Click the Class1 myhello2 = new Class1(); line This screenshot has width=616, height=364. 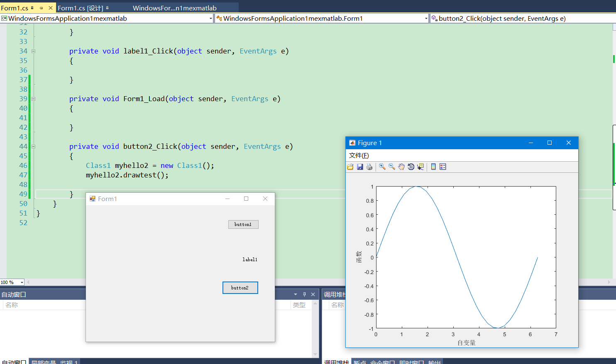[x=150, y=165]
